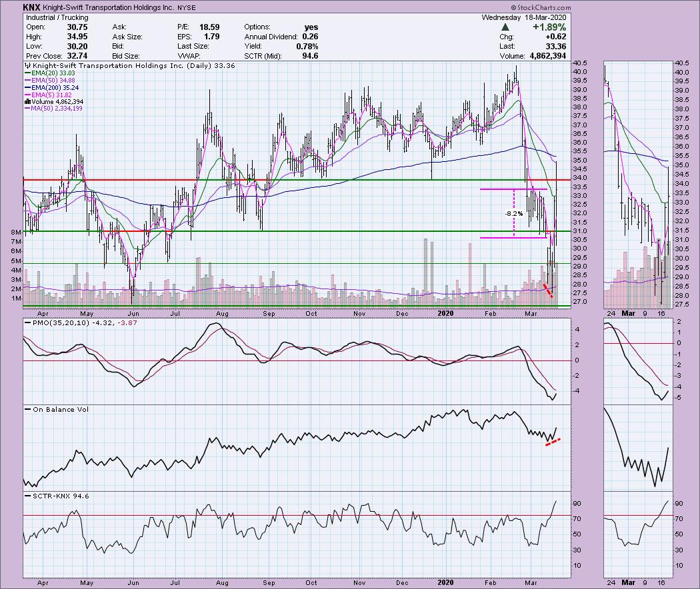
Task: Click the 'MA(50) 2,334,199' legend entry
Action: pyautogui.click(x=56, y=109)
